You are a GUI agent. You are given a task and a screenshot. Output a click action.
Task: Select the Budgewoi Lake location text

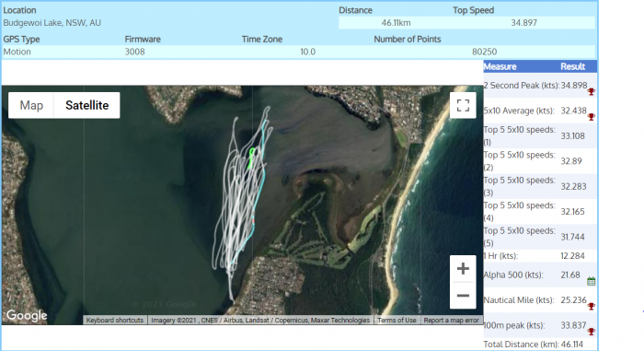click(52, 23)
